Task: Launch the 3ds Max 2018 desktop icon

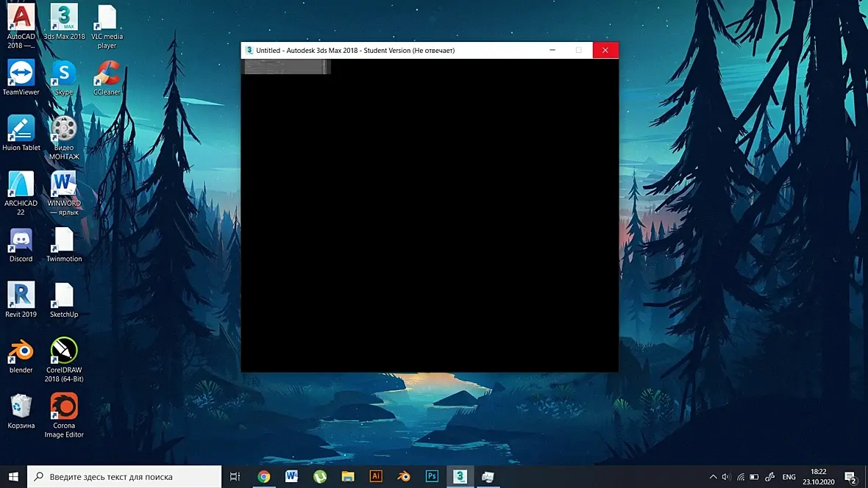Action: 64,22
